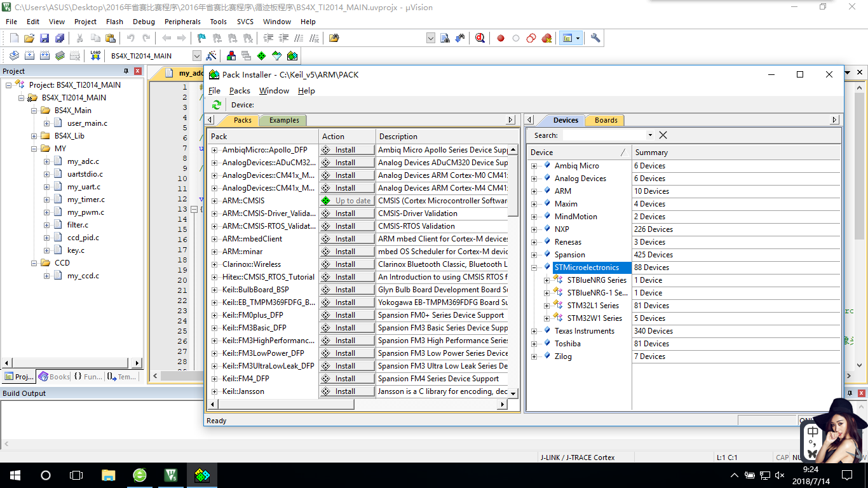Create a new file from the toolbar
This screenshot has width=868, height=488.
14,38
